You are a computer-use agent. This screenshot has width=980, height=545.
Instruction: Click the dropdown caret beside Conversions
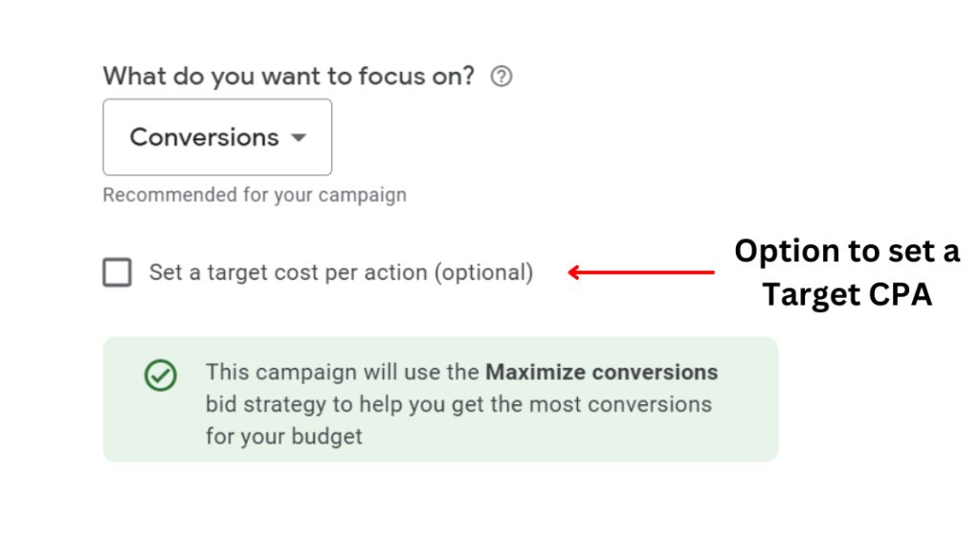(x=299, y=138)
